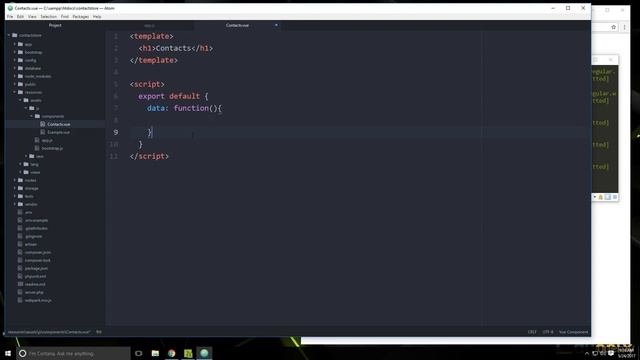The width and height of the screenshot is (640, 360).
Task: Expand the sass folder arrow
Action: point(26,156)
